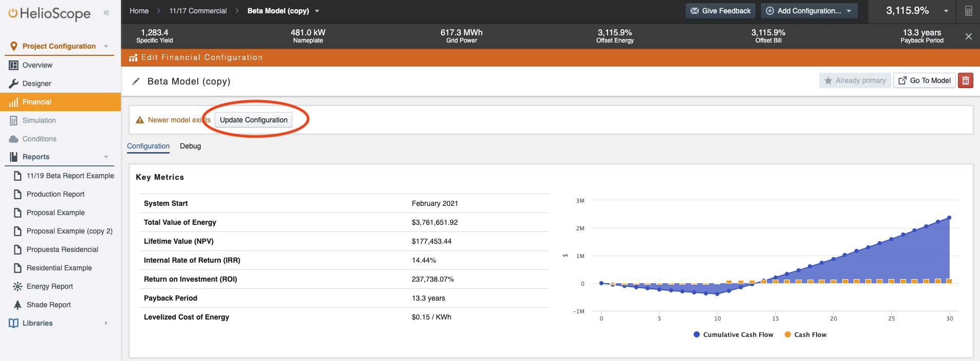
Task: Switch to the Configuration tab
Action: (x=148, y=146)
